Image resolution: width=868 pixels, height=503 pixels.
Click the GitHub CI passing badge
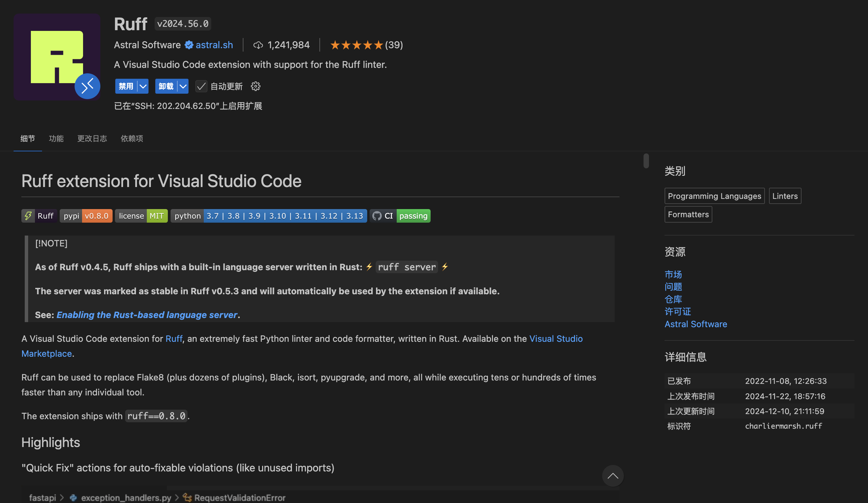(x=400, y=216)
